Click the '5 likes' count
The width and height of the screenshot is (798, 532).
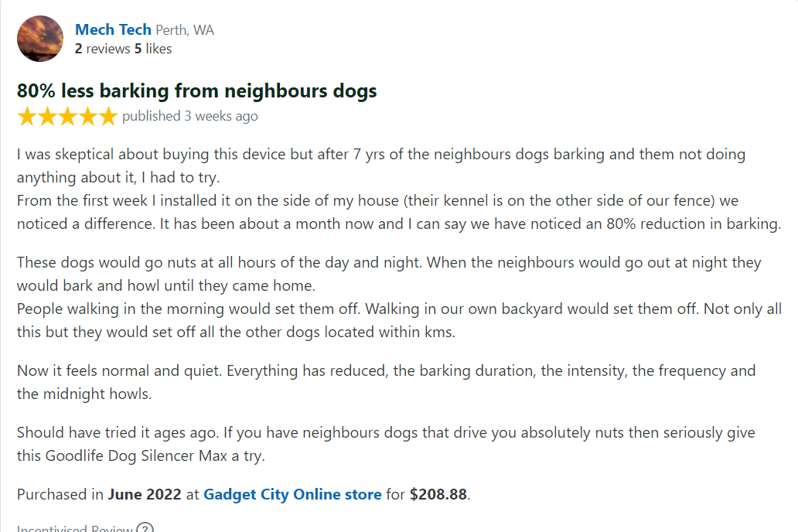coord(153,49)
